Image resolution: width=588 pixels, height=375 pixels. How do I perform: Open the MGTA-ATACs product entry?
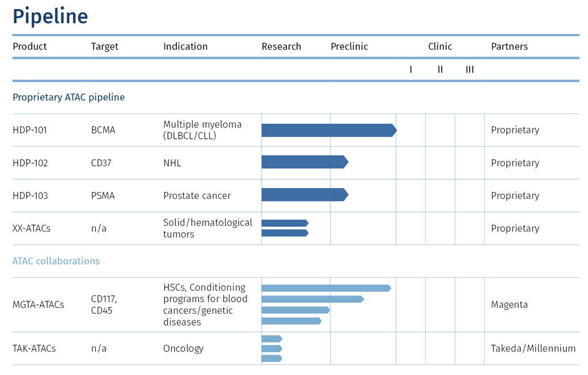coord(38,305)
